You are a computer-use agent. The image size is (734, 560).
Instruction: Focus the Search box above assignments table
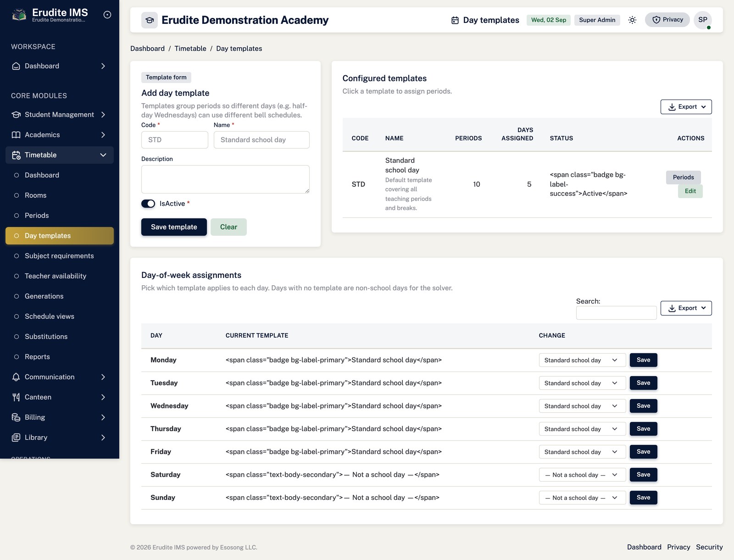[x=617, y=313]
